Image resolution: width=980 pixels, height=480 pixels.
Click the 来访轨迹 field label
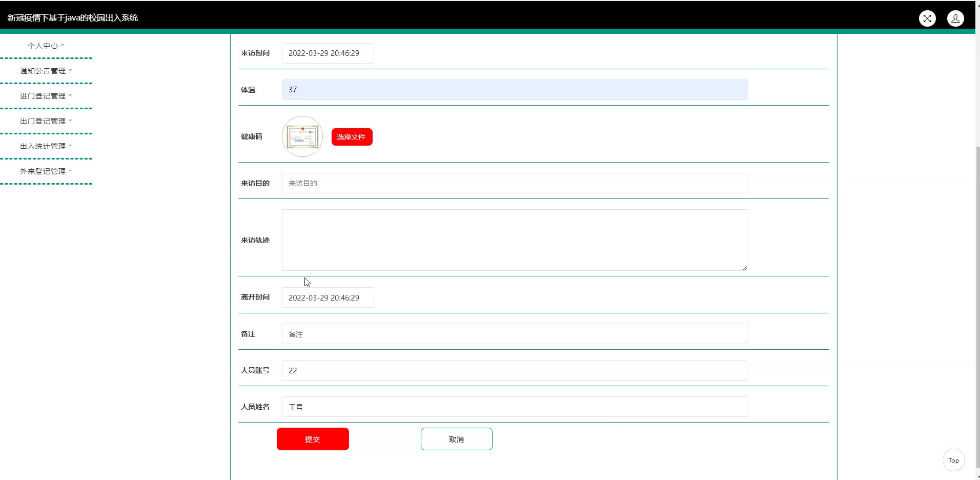click(x=255, y=240)
